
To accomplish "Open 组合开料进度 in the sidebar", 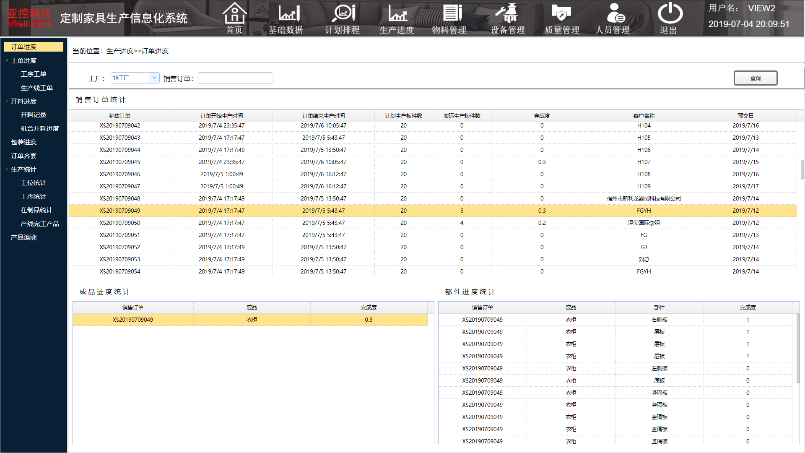I will coord(40,128).
